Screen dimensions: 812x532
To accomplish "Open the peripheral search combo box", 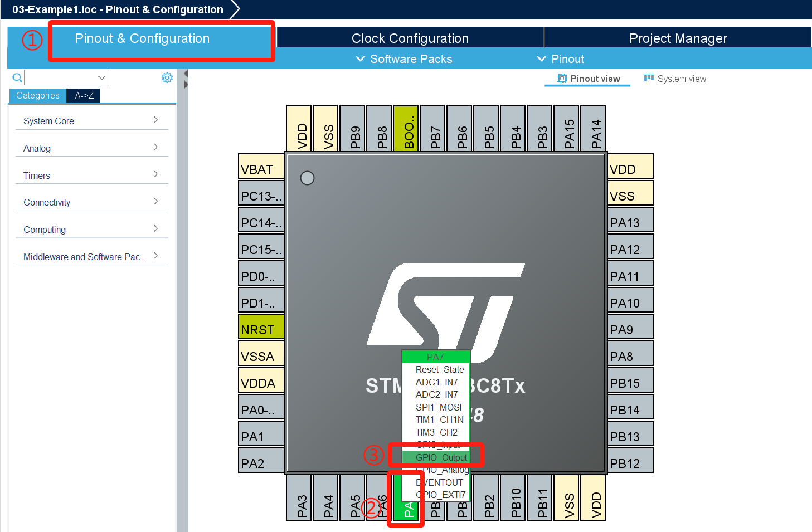I will click(66, 77).
